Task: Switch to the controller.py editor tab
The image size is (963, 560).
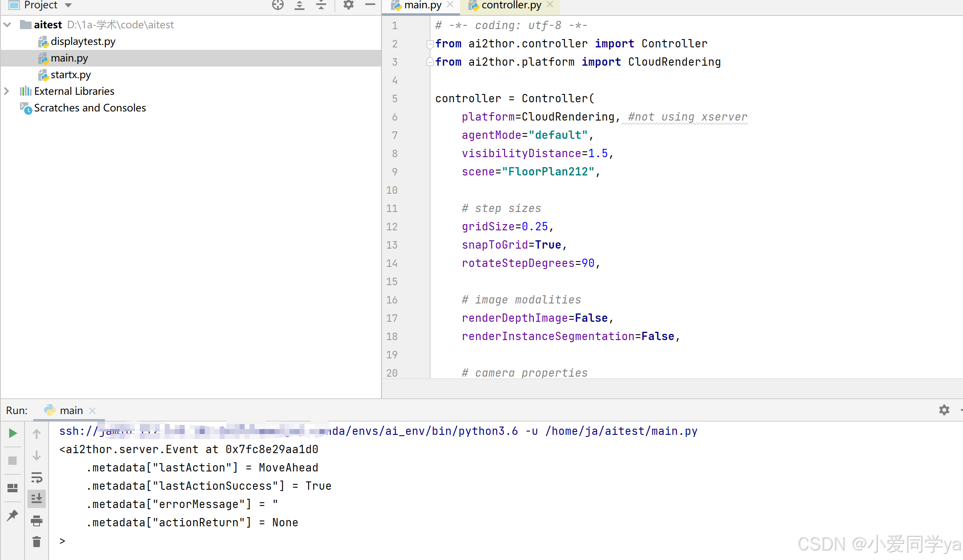Action: (511, 5)
